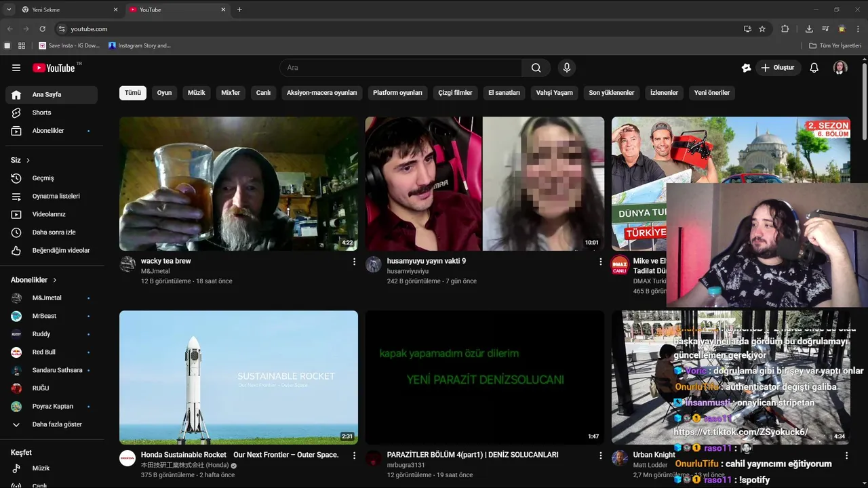Select the Oyun filter chip
The image size is (868, 488).
click(x=164, y=93)
